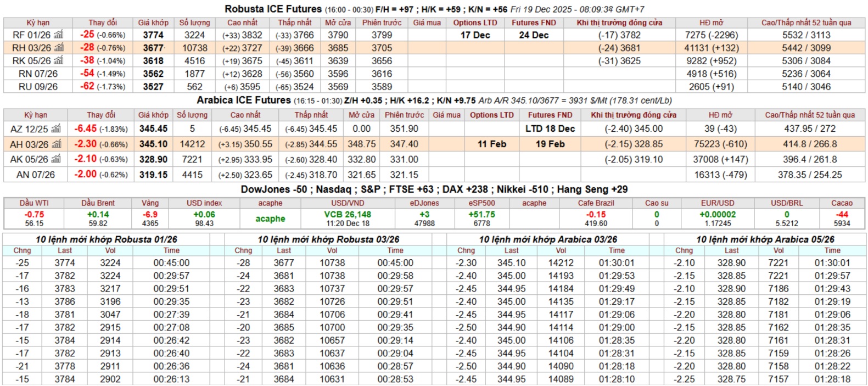Select the Cacao price header
Image resolution: width=868 pixels, height=386 pixels.
[841, 203]
